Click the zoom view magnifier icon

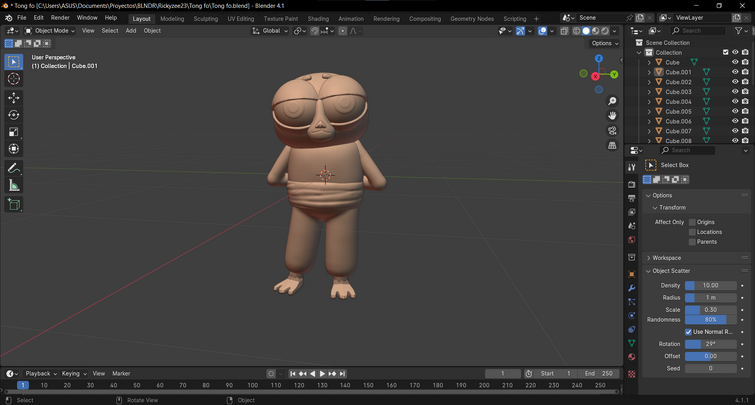[612, 101]
